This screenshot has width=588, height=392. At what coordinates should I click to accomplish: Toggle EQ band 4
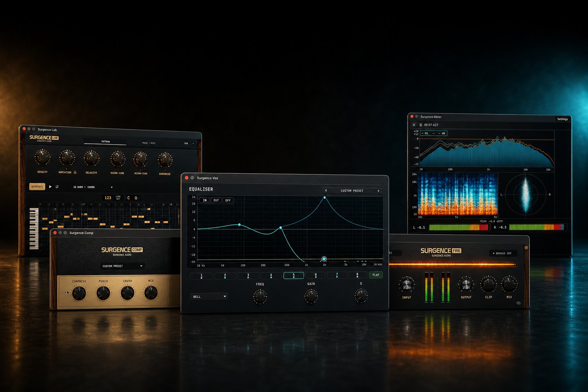pos(271,275)
